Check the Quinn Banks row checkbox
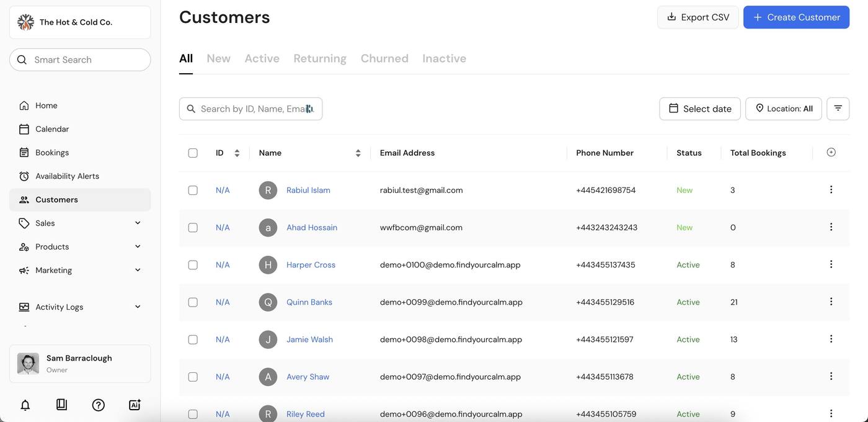The width and height of the screenshot is (868, 422). click(193, 302)
